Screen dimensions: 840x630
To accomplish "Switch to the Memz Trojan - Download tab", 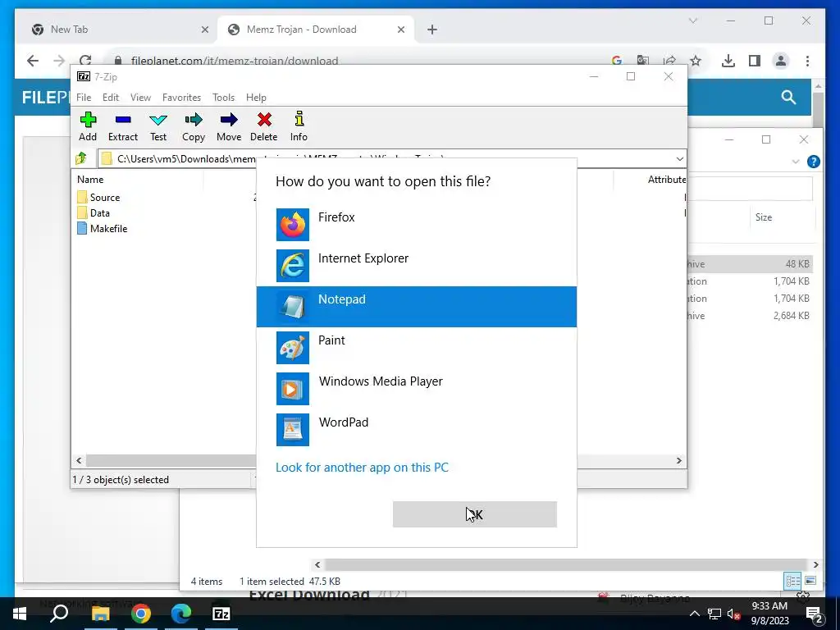I will click(x=316, y=30).
